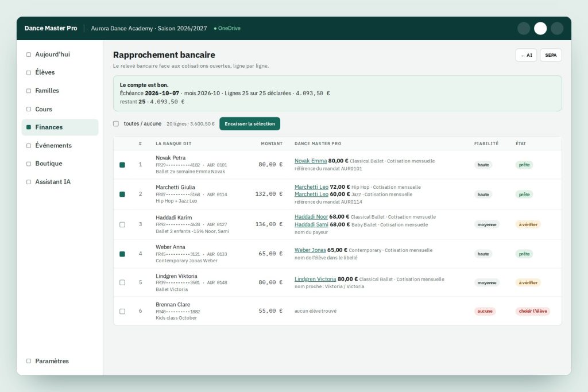
Task: Uncheck the Novak Petra row checkbox
Action: pyautogui.click(x=122, y=165)
